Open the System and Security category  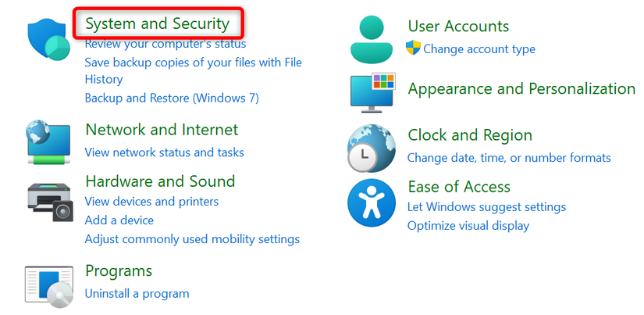pyautogui.click(x=157, y=24)
